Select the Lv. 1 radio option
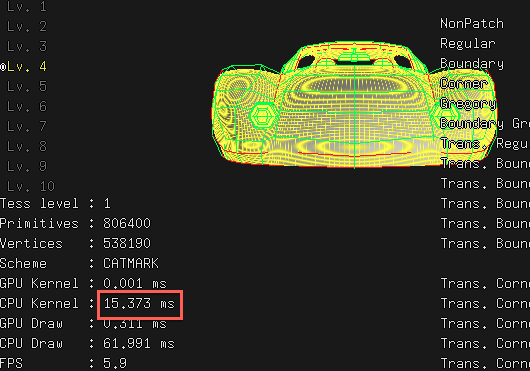The width and height of the screenshot is (530, 371). click(26, 6)
